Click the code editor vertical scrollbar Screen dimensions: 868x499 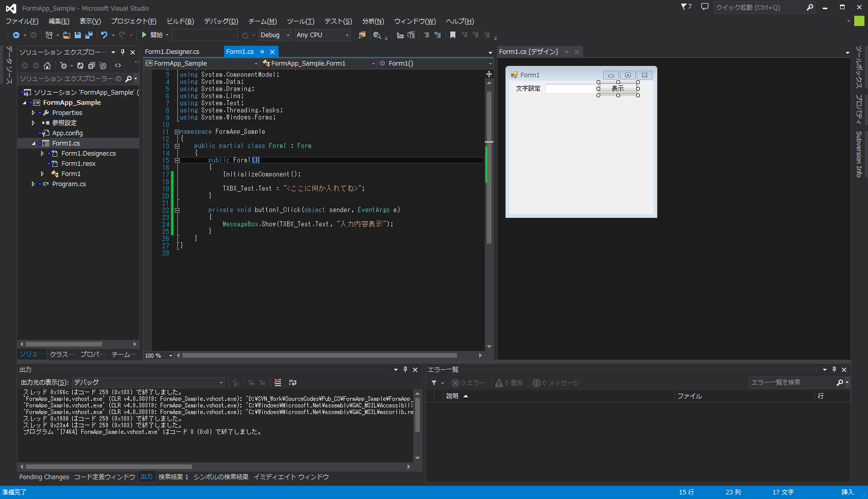click(x=489, y=168)
